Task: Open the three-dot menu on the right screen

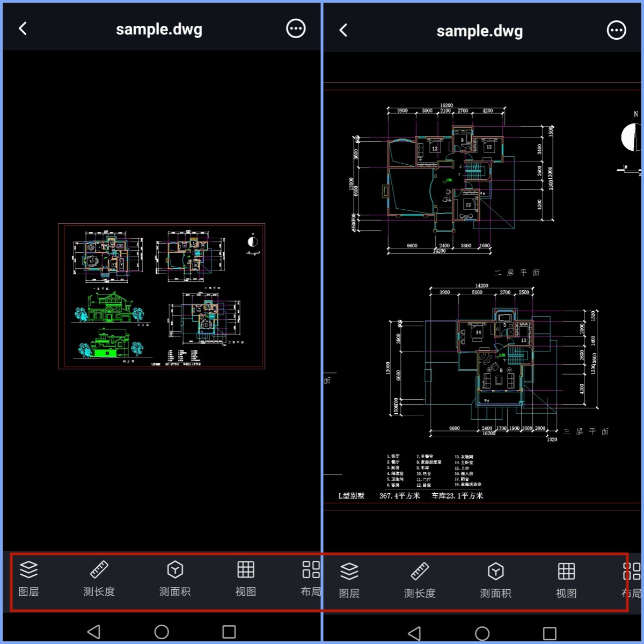Action: click(x=616, y=30)
